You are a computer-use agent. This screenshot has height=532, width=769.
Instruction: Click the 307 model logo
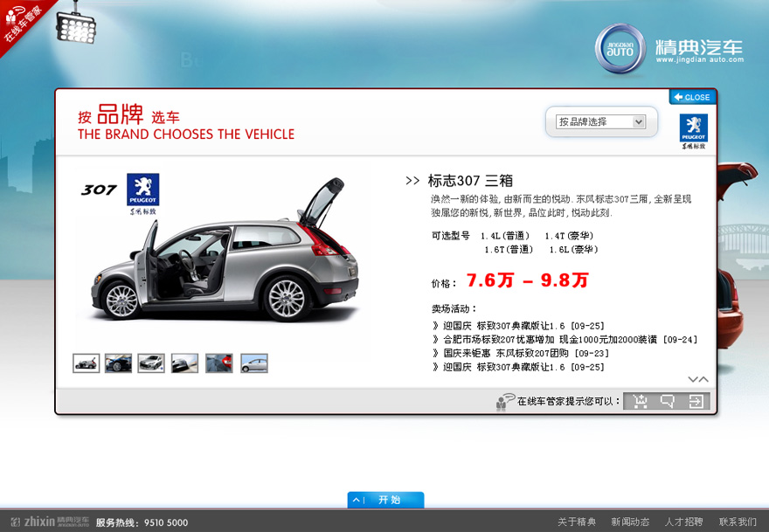point(99,190)
